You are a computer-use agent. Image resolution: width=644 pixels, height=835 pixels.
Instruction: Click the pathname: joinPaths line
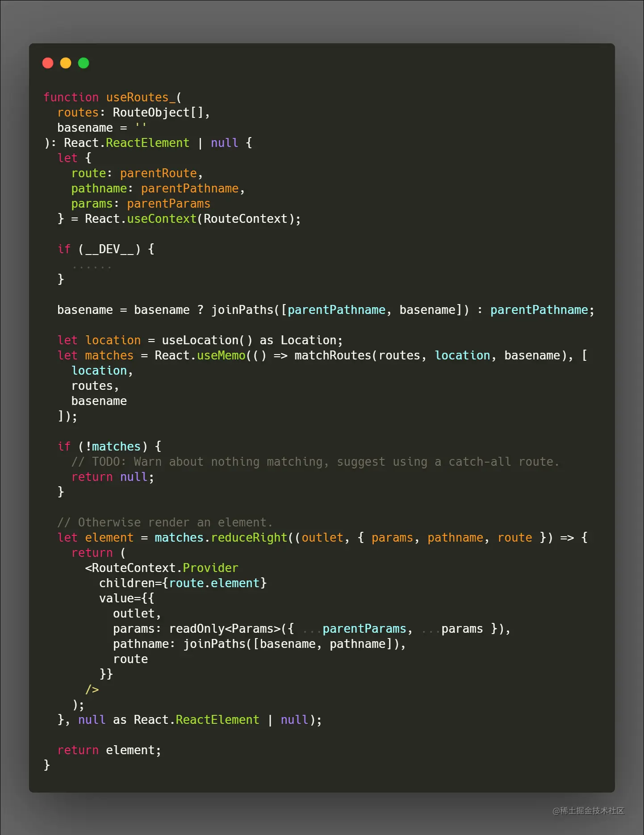point(259,644)
